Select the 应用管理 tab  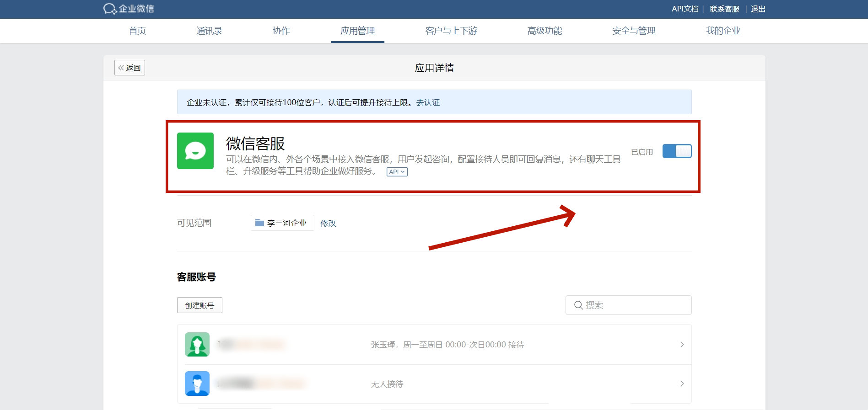[x=357, y=31]
